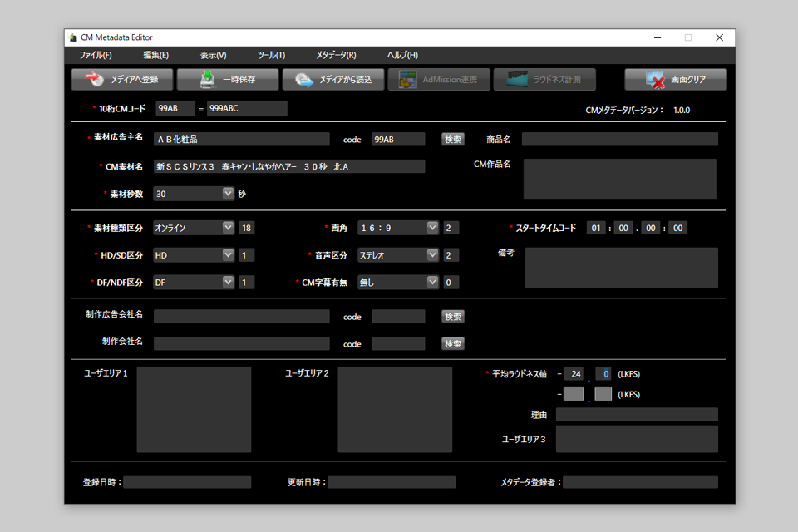
Task: Click the AdMission連携 icon
Action: point(407,80)
